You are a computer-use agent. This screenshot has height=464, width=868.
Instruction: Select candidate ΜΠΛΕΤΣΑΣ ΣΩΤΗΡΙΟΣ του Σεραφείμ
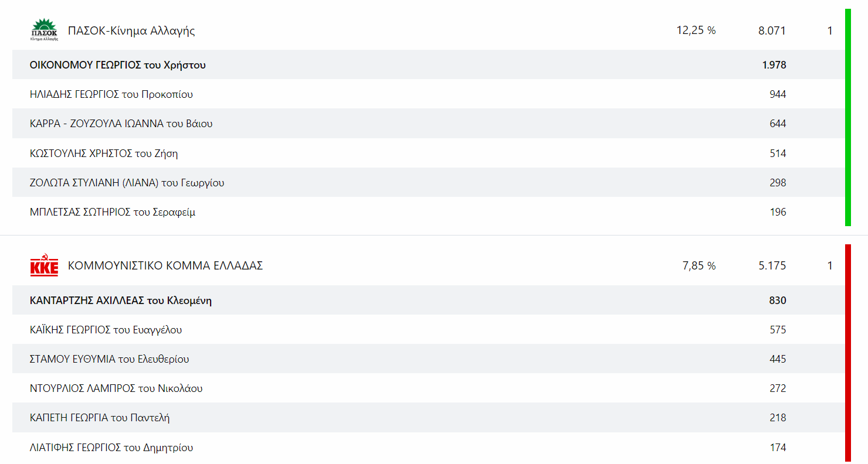pyautogui.click(x=113, y=212)
